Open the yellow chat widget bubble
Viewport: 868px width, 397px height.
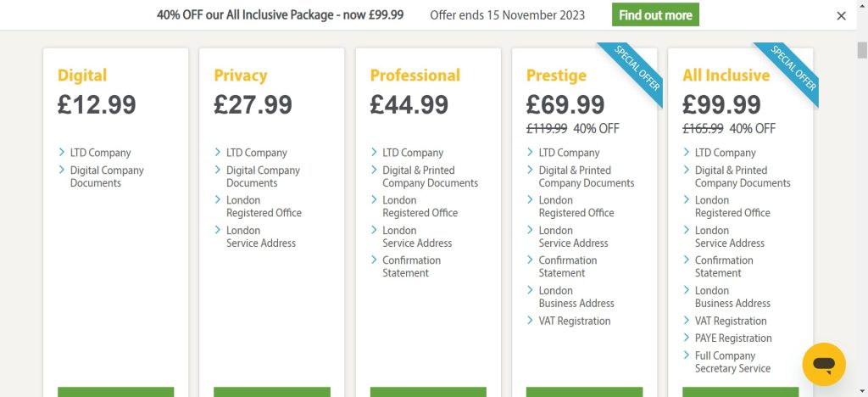pyautogui.click(x=823, y=364)
